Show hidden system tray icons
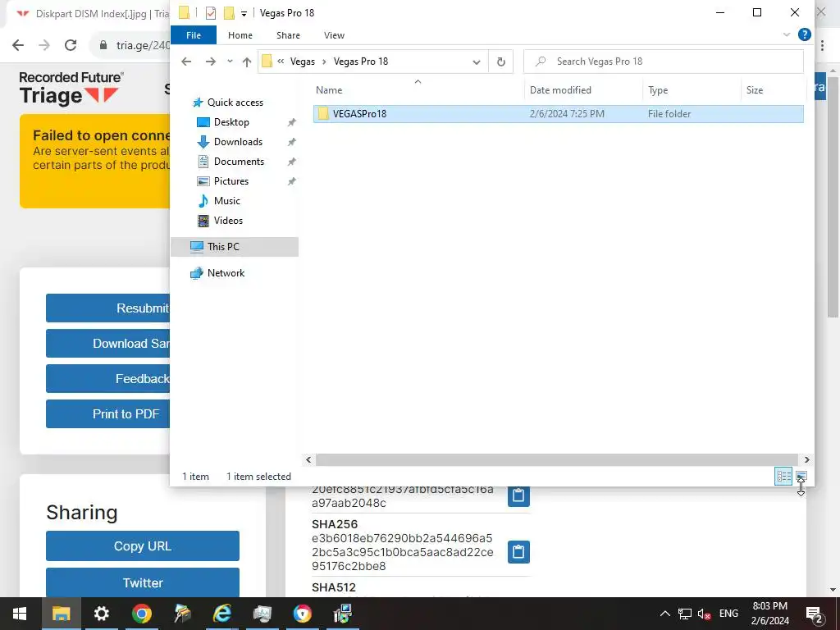Image resolution: width=840 pixels, height=630 pixels. (664, 614)
